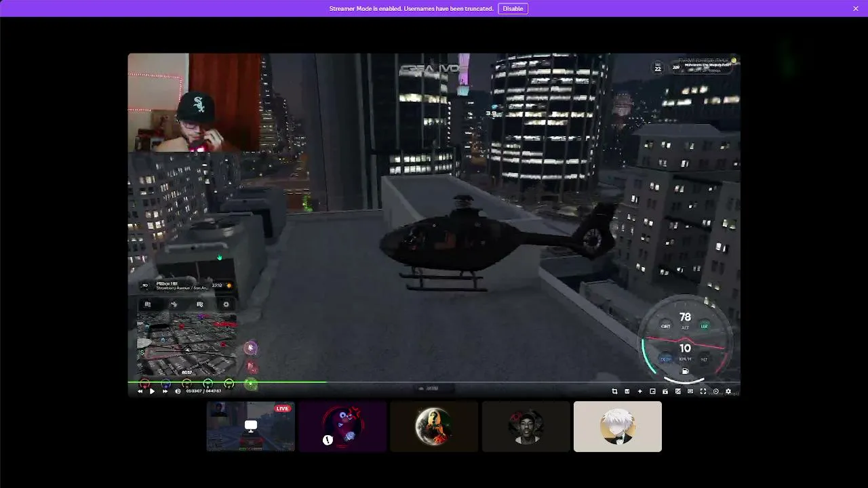Switch to theater mode view
The width and height of the screenshot is (868, 488).
(x=690, y=391)
